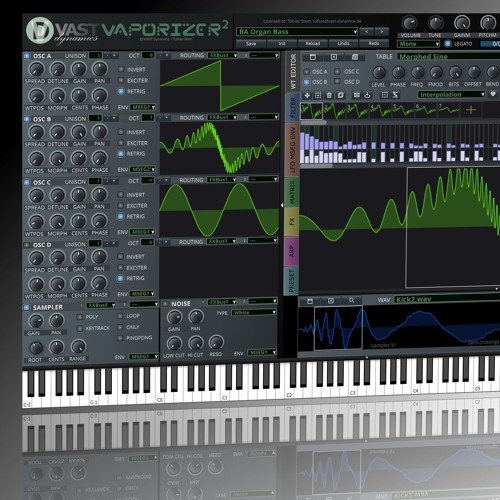
Task: Click the Kick2.wav file name field
Action: point(447,299)
